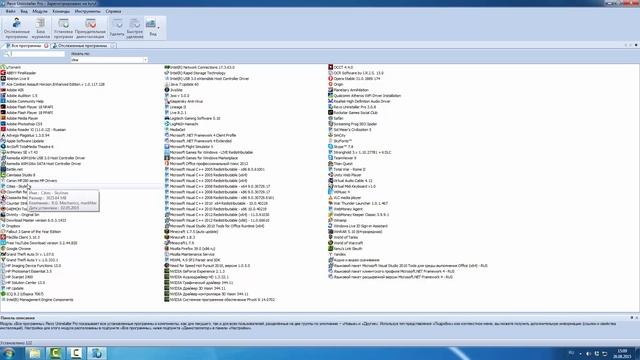Switch to the Все программы tab

[x=26, y=46]
